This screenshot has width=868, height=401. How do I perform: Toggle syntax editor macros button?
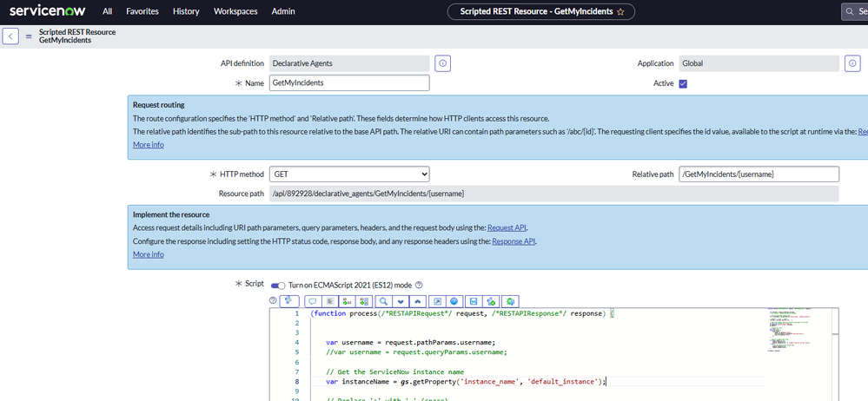(x=289, y=301)
